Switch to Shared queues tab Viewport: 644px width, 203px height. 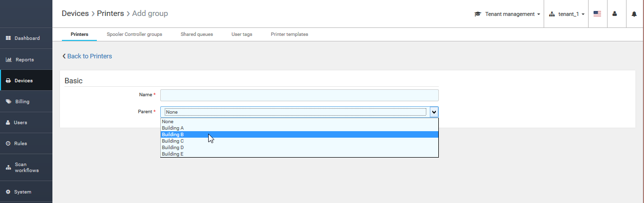[197, 34]
